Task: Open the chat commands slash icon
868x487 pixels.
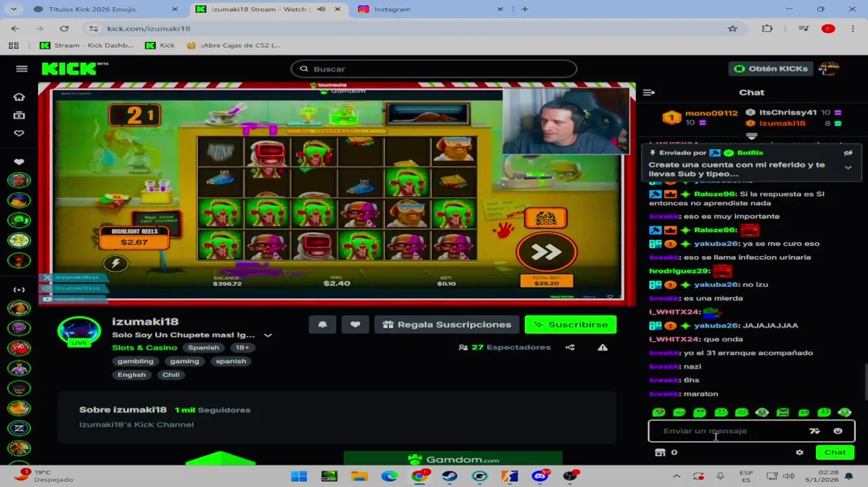Action: (x=815, y=431)
